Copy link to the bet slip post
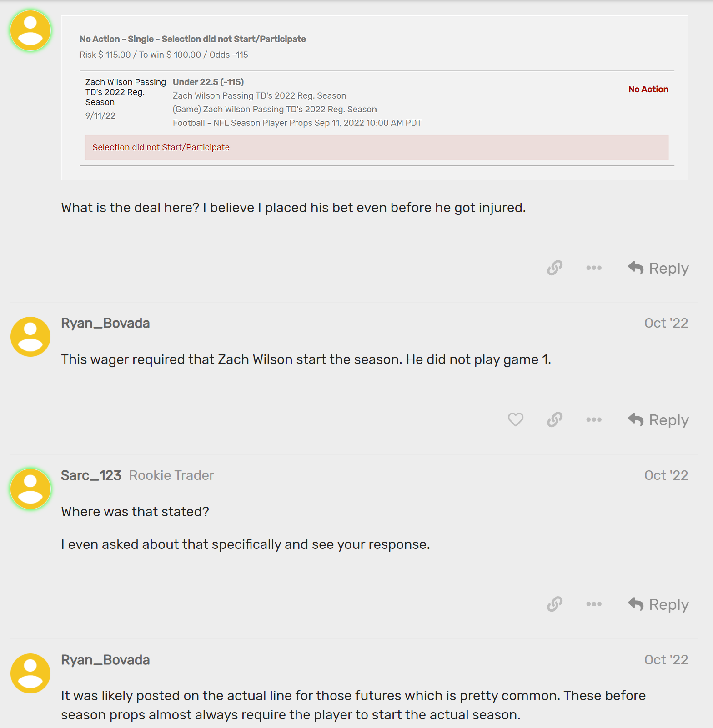 (555, 268)
